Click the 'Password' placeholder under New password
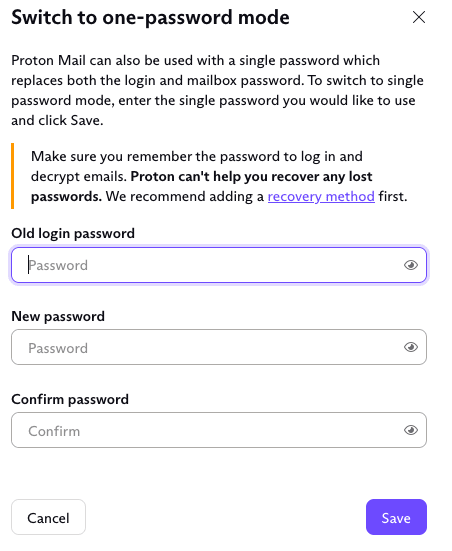The height and width of the screenshot is (551, 452). click(x=58, y=348)
